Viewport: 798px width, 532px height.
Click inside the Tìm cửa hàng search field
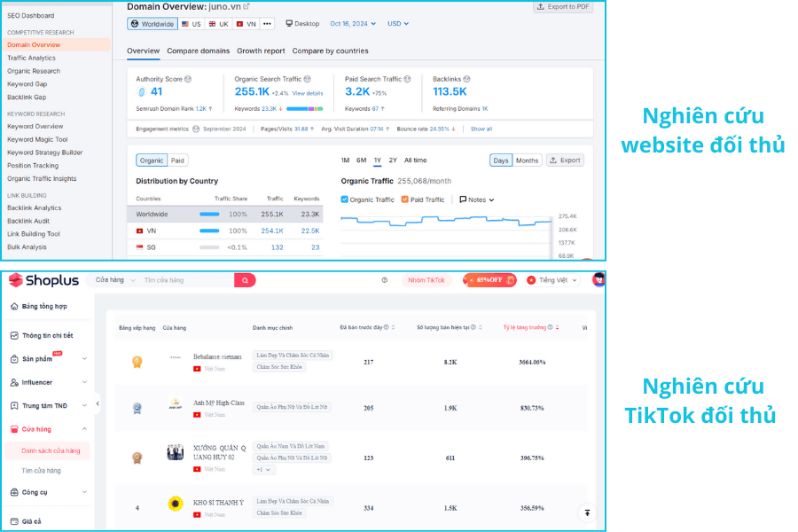tap(184, 280)
